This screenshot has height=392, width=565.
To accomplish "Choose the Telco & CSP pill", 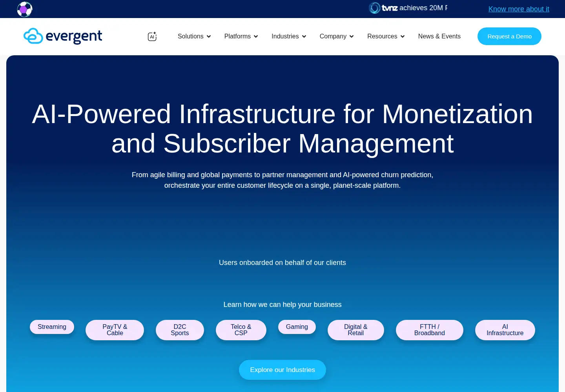I will coord(241,330).
